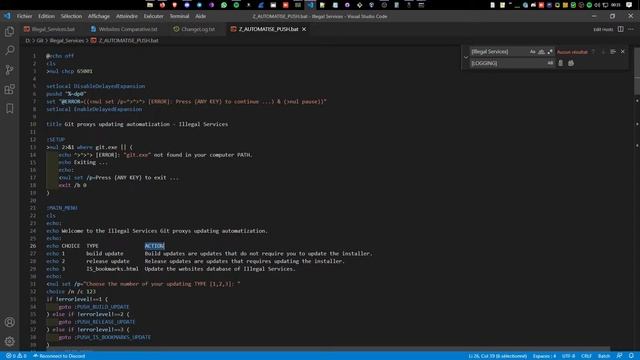Viewport: 640px width, 360px height.
Task: Open the Source Control view
Action: point(9,70)
